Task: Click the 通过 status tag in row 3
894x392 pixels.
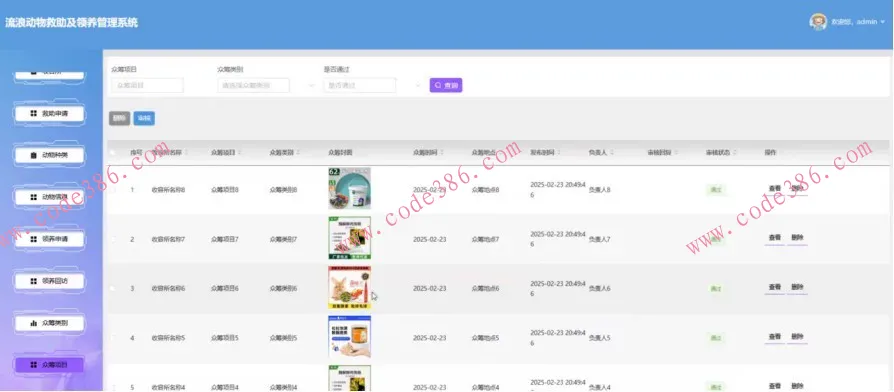Action: pyautogui.click(x=716, y=289)
